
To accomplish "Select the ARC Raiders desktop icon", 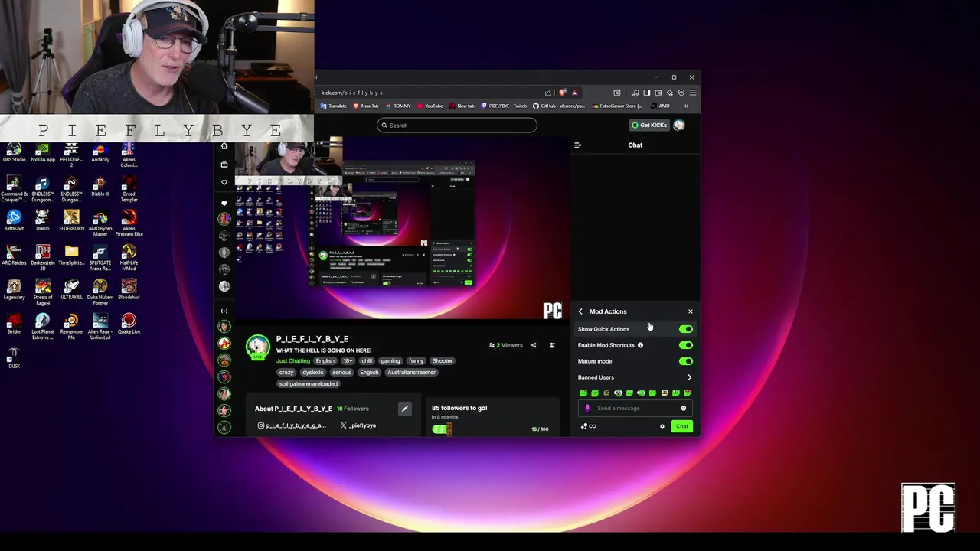I will point(14,256).
